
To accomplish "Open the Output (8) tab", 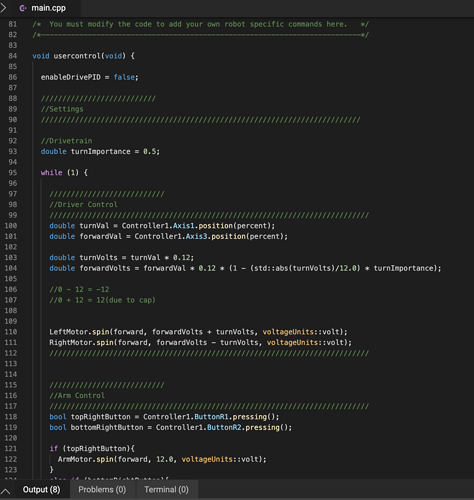I will 41,489.
